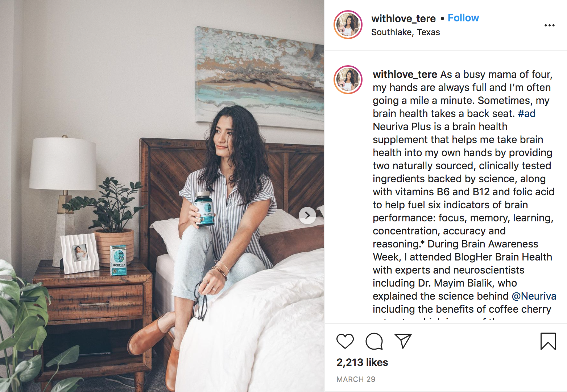Click the abstract painting above the bed
Image resolution: width=567 pixels, height=392 pixels.
259,78
